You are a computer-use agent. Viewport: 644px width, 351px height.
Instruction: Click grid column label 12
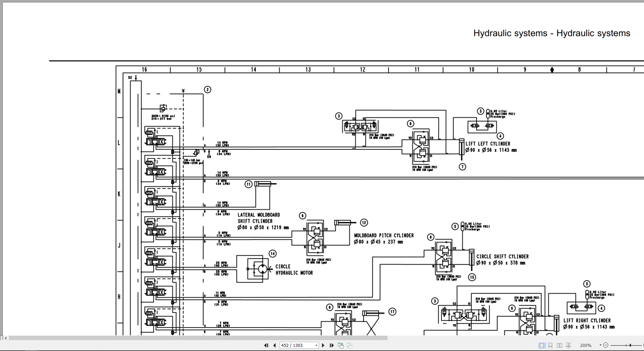coord(363,70)
